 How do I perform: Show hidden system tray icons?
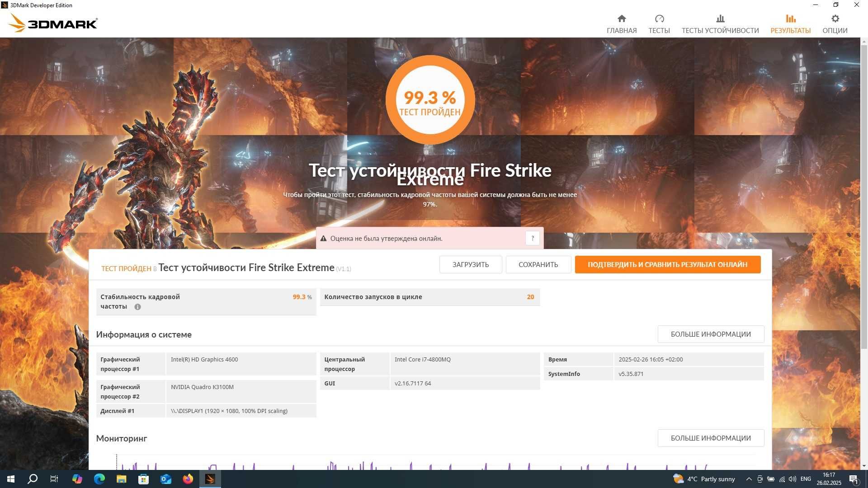749,479
